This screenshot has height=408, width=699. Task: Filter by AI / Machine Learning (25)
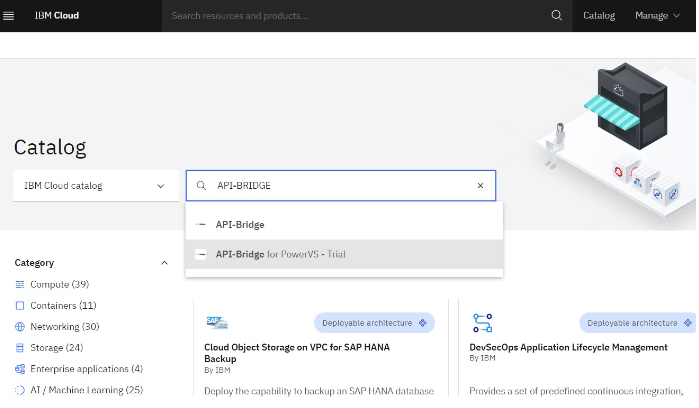coord(86,390)
